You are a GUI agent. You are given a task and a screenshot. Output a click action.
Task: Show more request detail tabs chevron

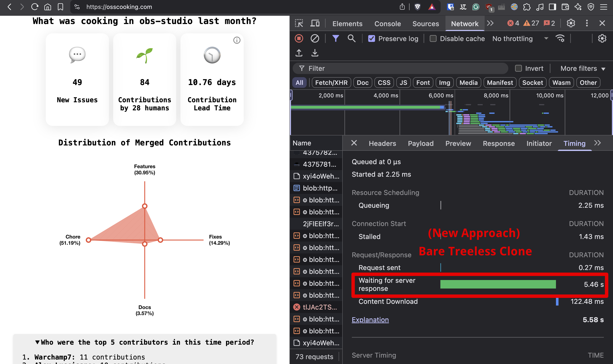click(597, 143)
